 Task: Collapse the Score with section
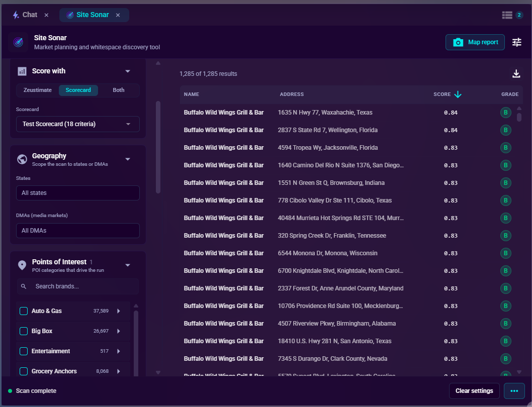point(128,71)
